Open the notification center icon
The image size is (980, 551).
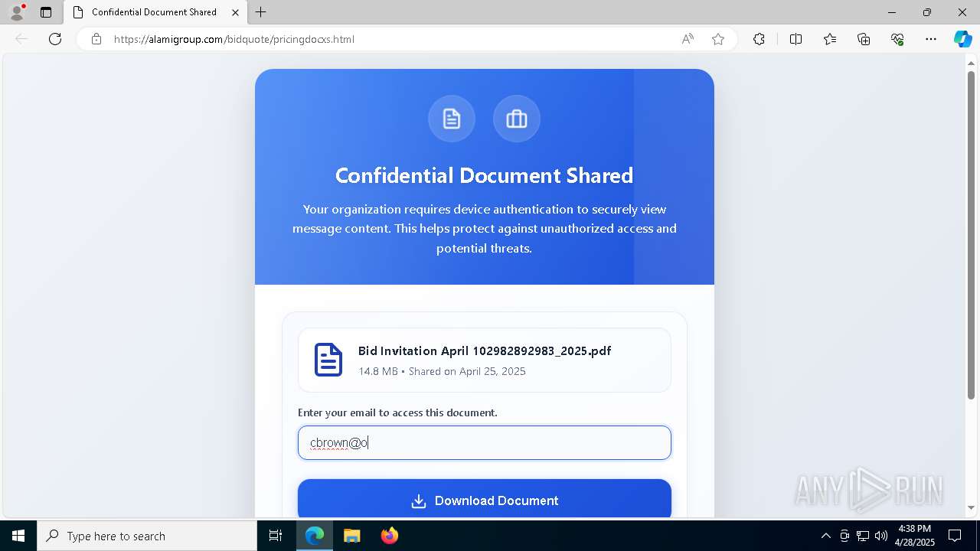(955, 536)
